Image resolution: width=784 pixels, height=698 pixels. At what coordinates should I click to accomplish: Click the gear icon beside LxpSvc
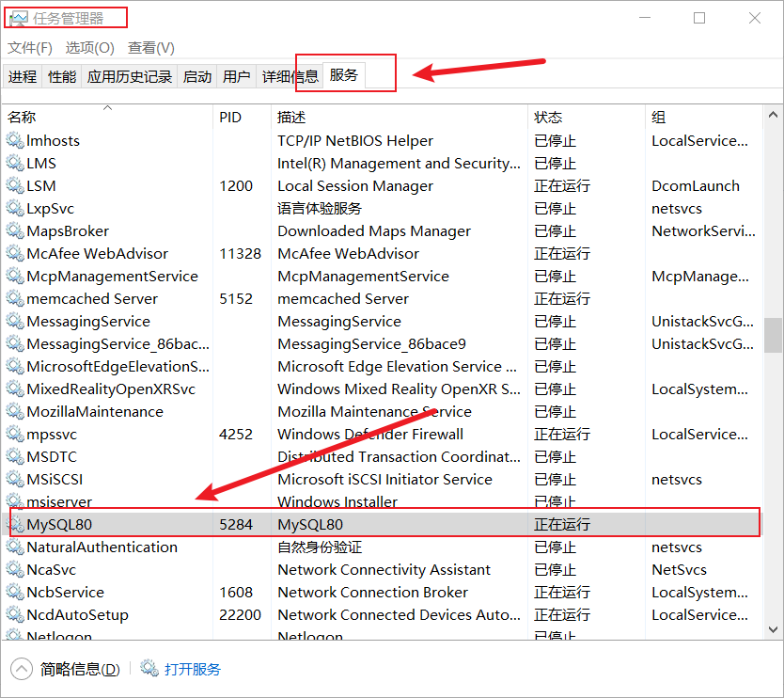tap(15, 208)
